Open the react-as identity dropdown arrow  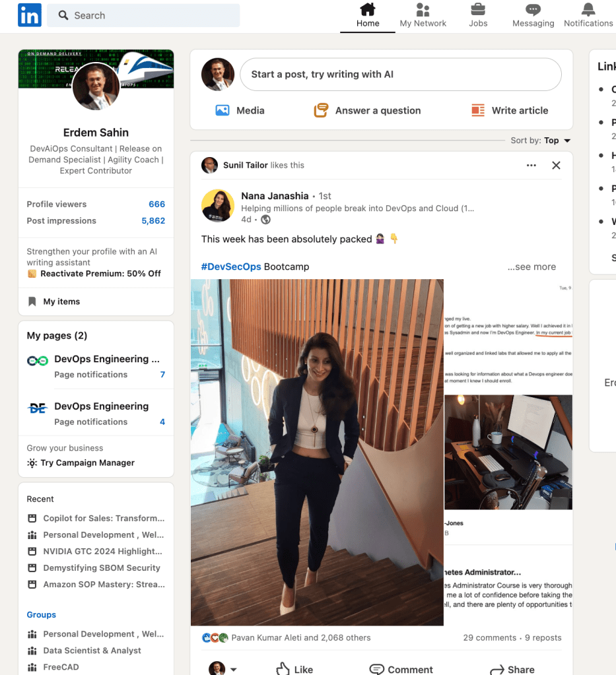click(234, 670)
